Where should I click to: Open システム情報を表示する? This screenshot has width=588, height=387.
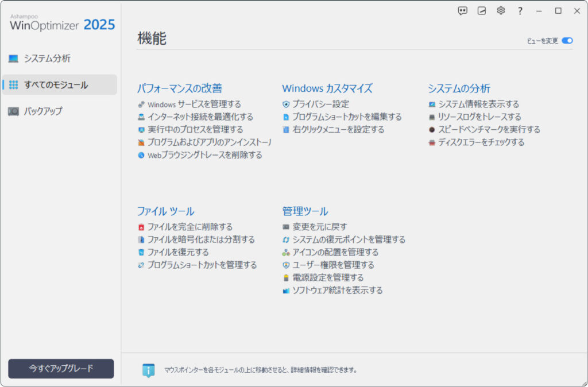(478, 105)
